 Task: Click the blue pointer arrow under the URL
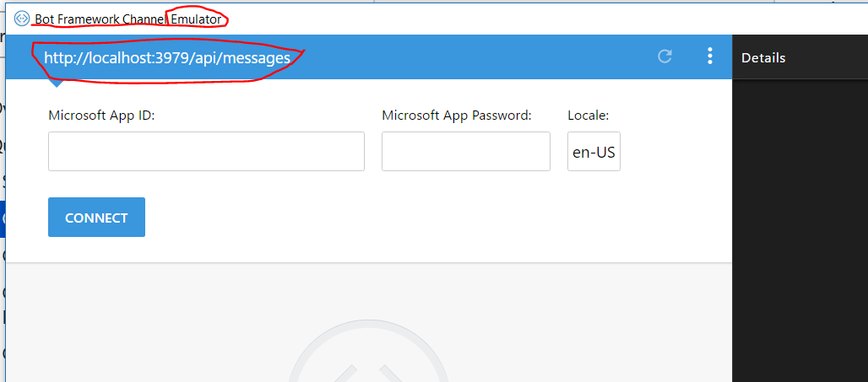[57, 83]
